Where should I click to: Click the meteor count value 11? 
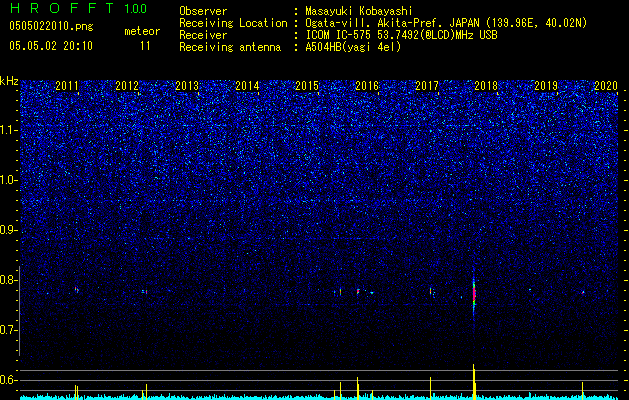coord(145,46)
